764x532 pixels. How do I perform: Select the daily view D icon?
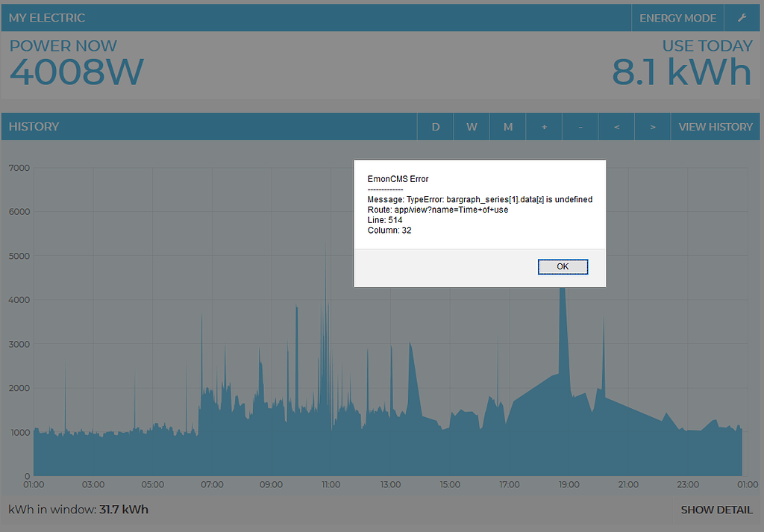coord(435,126)
